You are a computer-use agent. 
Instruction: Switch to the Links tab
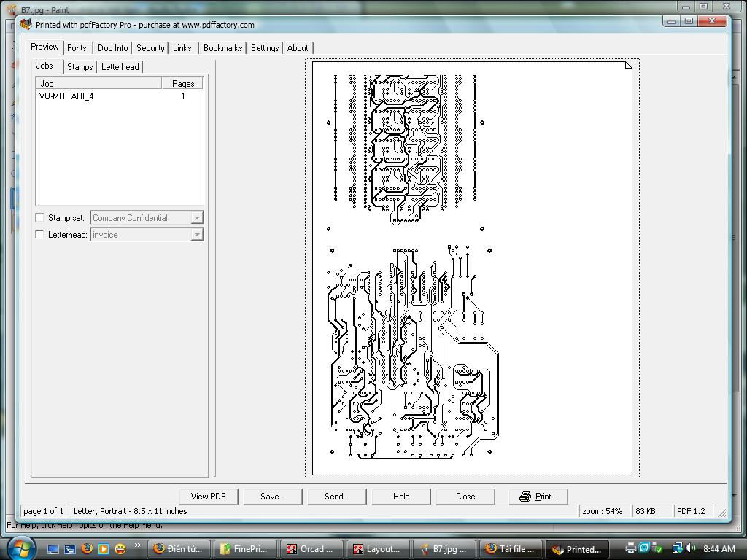click(x=182, y=47)
